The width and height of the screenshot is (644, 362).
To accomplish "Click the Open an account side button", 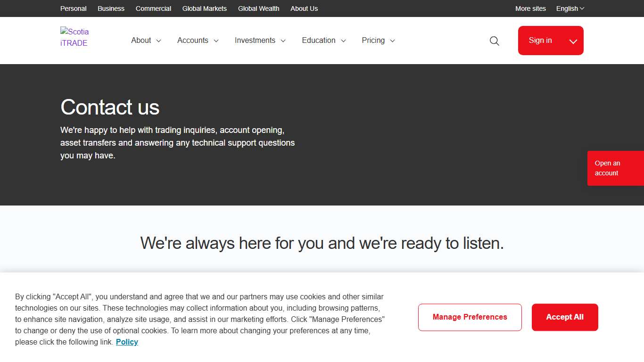I will (x=615, y=168).
